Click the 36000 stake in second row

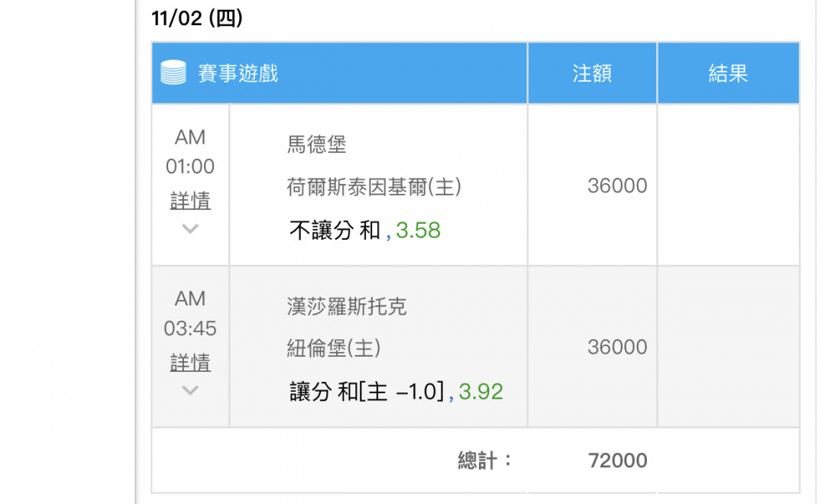(x=617, y=347)
